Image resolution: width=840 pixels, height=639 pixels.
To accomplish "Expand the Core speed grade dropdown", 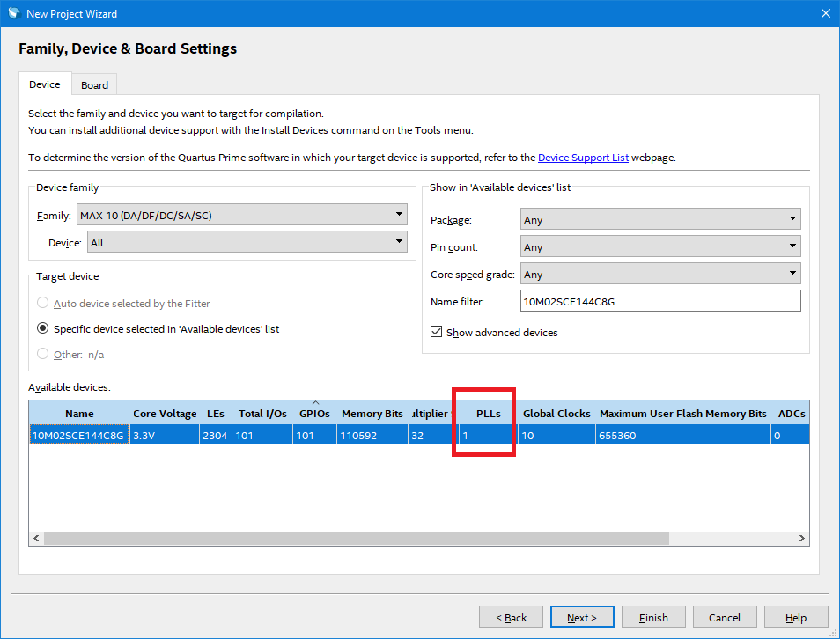I will pos(659,275).
